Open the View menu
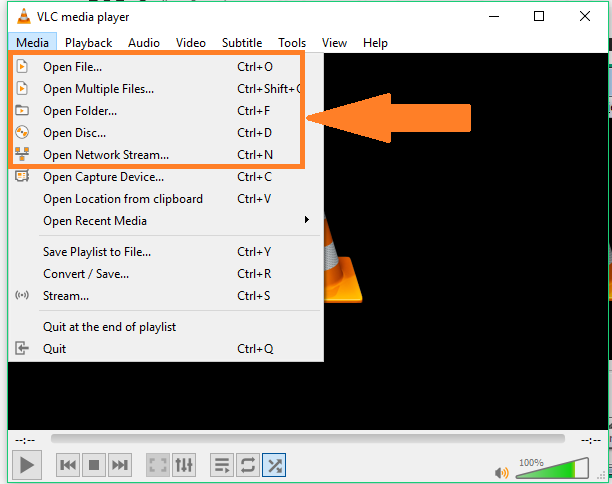Screen dimensions: 612x484 [334, 43]
